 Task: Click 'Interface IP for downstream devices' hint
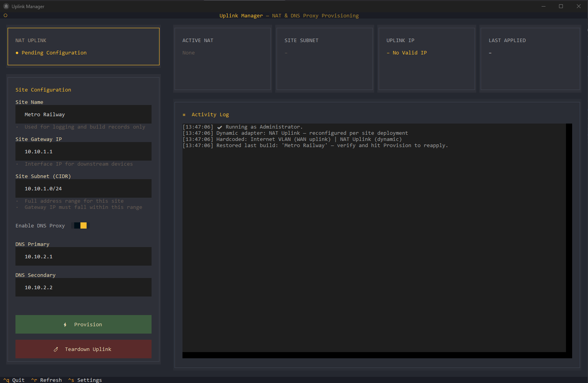pyautogui.click(x=79, y=164)
